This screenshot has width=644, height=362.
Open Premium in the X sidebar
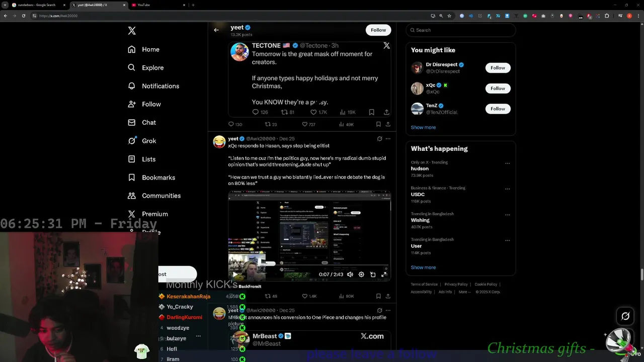point(148,214)
